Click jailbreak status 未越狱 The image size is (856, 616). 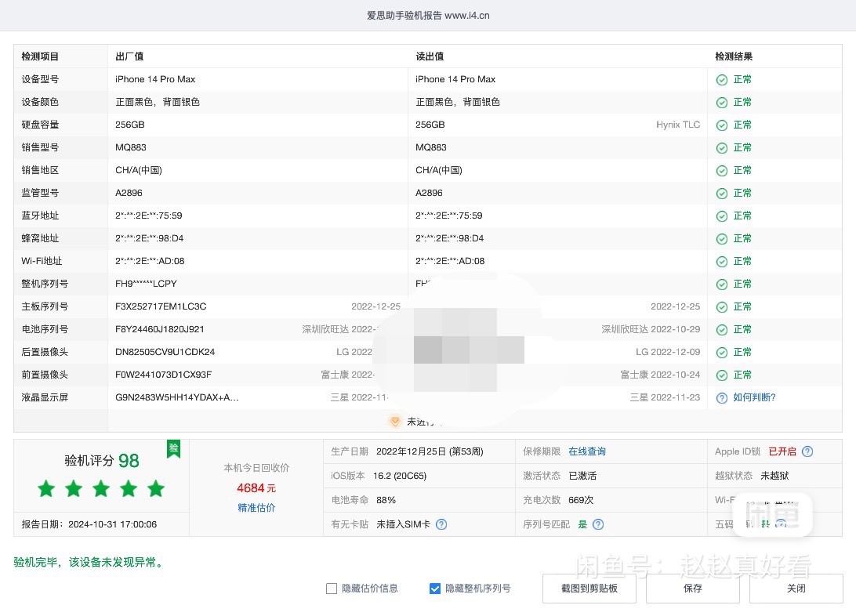(x=774, y=476)
